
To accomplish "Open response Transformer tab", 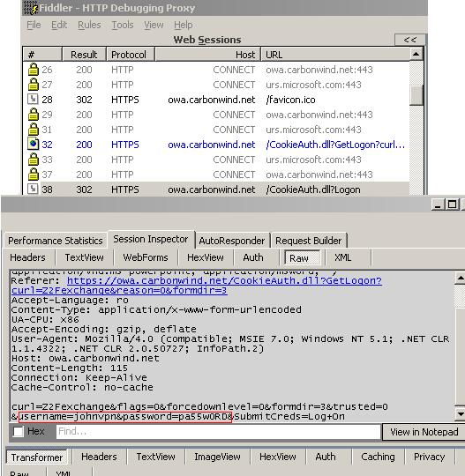I will (x=37, y=457).
